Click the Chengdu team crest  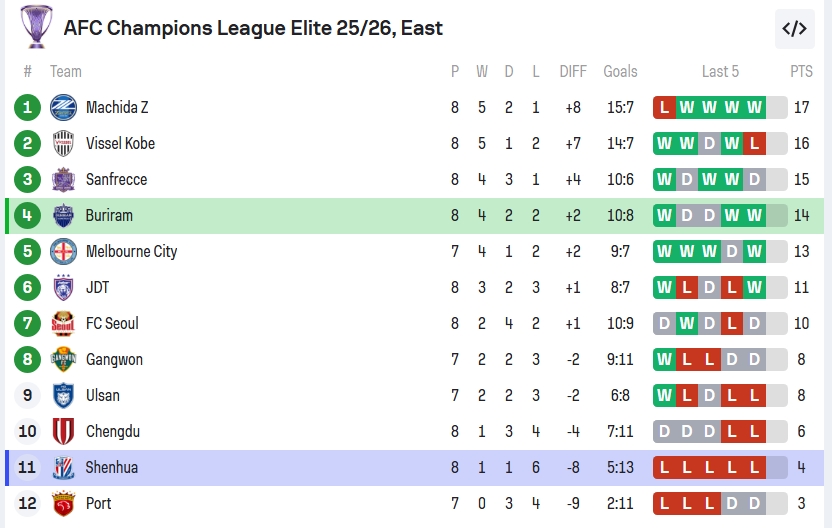[x=63, y=431]
